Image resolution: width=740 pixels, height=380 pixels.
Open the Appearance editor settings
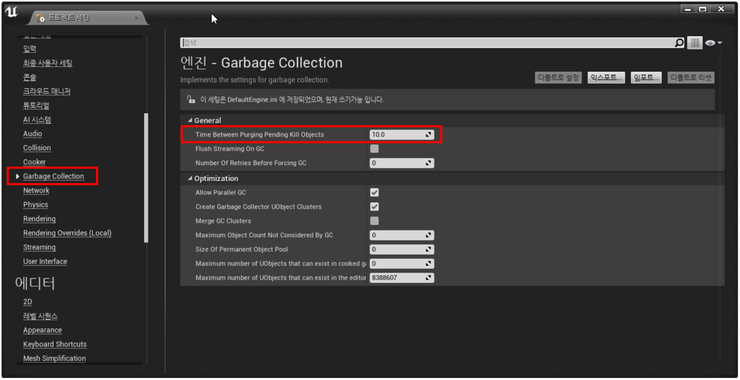click(x=42, y=330)
